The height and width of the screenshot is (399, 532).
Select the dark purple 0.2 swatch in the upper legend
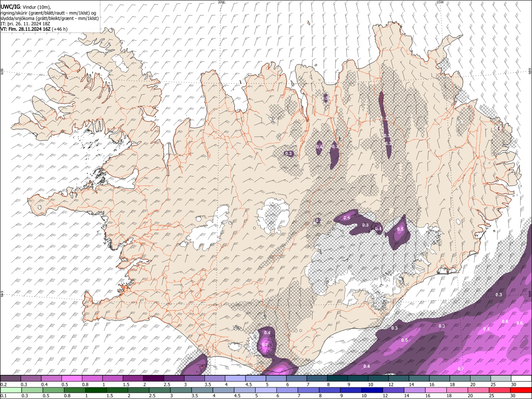click(x=10, y=378)
